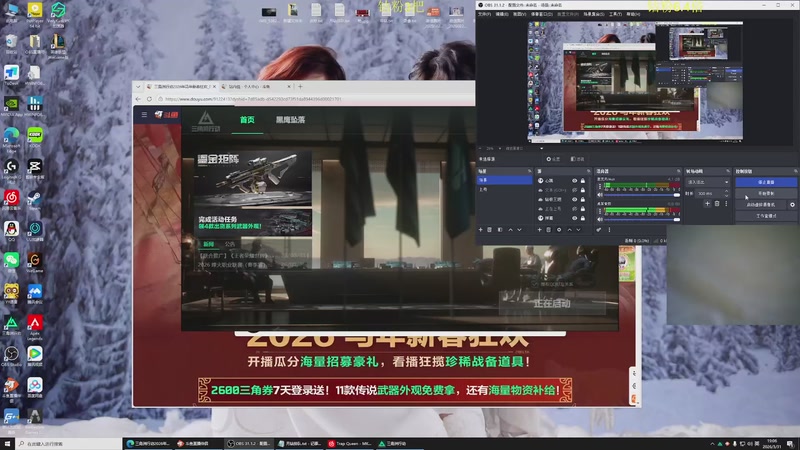Image resolution: width=800 pixels, height=450 pixels.
Task: Open Microsoft Edge desktop shortcut
Action: (11, 140)
